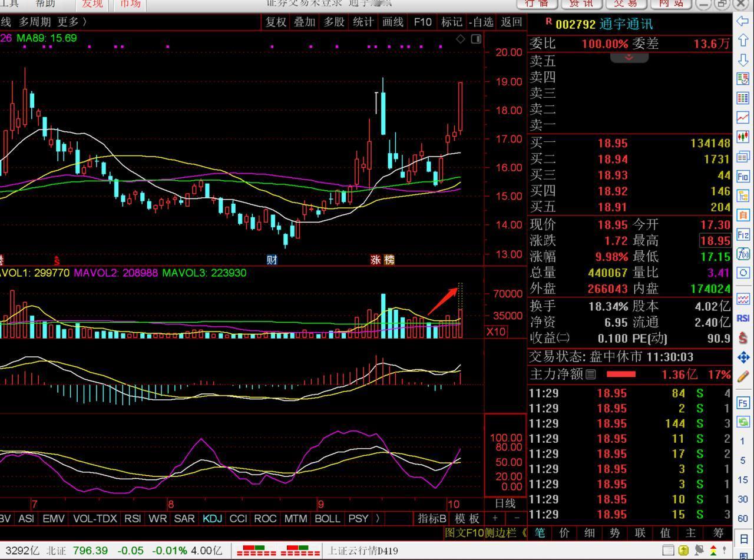Click the red-green arrows icon in status bar

(x=713, y=551)
